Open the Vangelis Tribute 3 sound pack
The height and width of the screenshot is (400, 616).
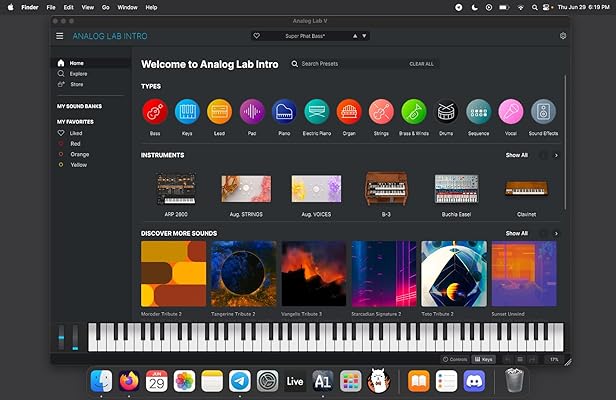coord(313,273)
